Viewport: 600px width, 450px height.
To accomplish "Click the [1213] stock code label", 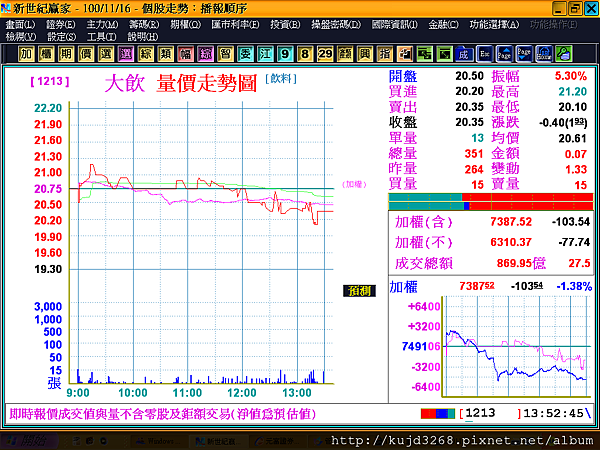I will coord(50,81).
